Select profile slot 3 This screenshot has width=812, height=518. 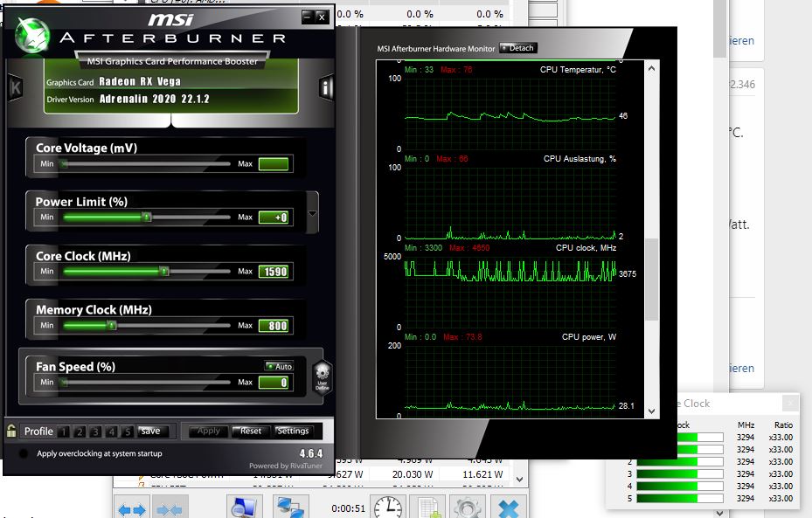[x=95, y=431]
